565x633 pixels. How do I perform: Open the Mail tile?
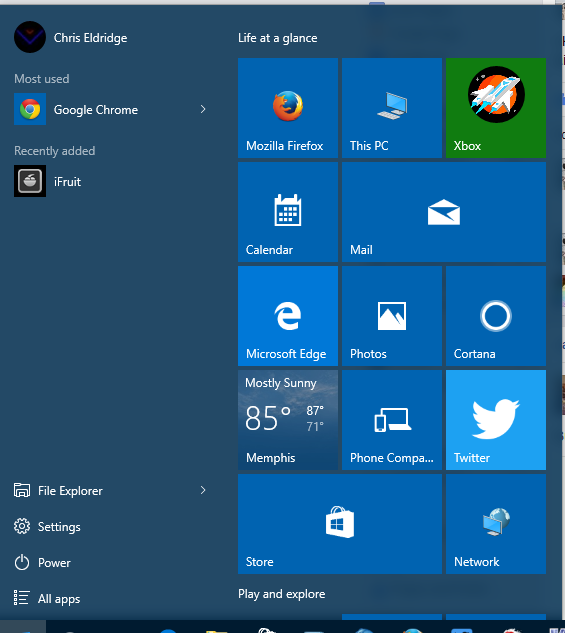pyautogui.click(x=444, y=212)
